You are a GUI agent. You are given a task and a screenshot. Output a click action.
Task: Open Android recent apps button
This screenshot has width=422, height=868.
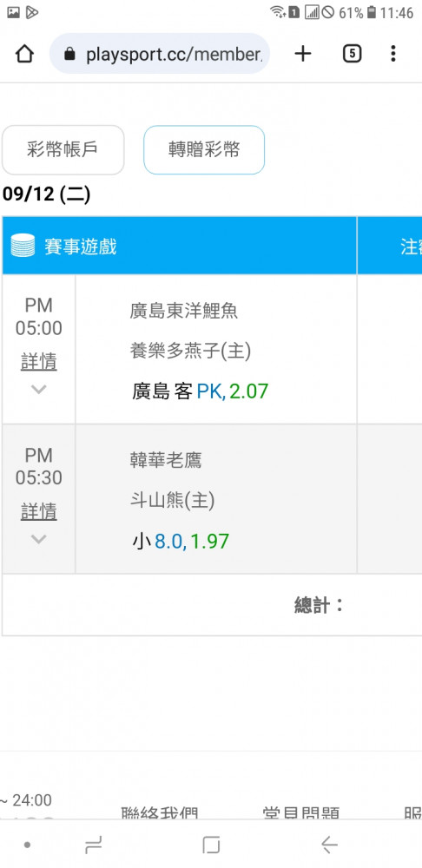pos(93,845)
